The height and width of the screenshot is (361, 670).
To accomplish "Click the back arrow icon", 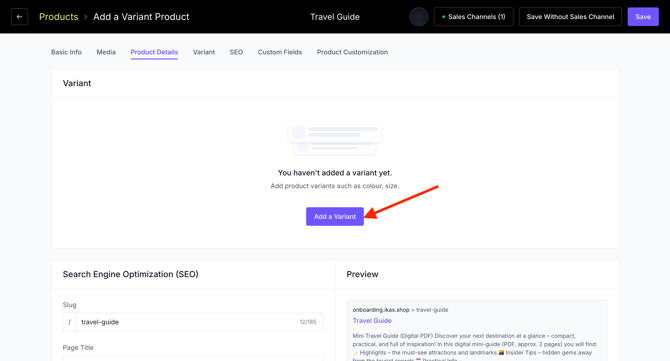I will (19, 17).
